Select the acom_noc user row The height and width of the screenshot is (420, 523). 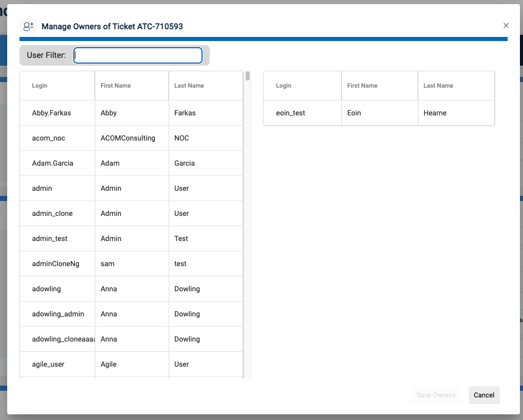[49, 138]
